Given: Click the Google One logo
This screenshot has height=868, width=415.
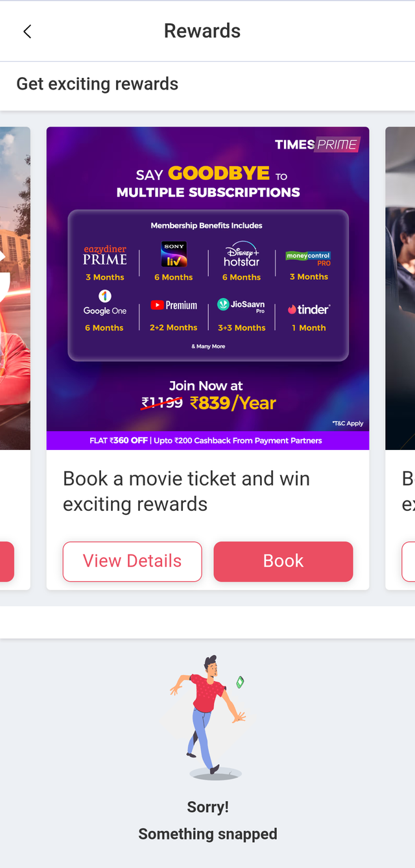Looking at the screenshot, I should [105, 303].
